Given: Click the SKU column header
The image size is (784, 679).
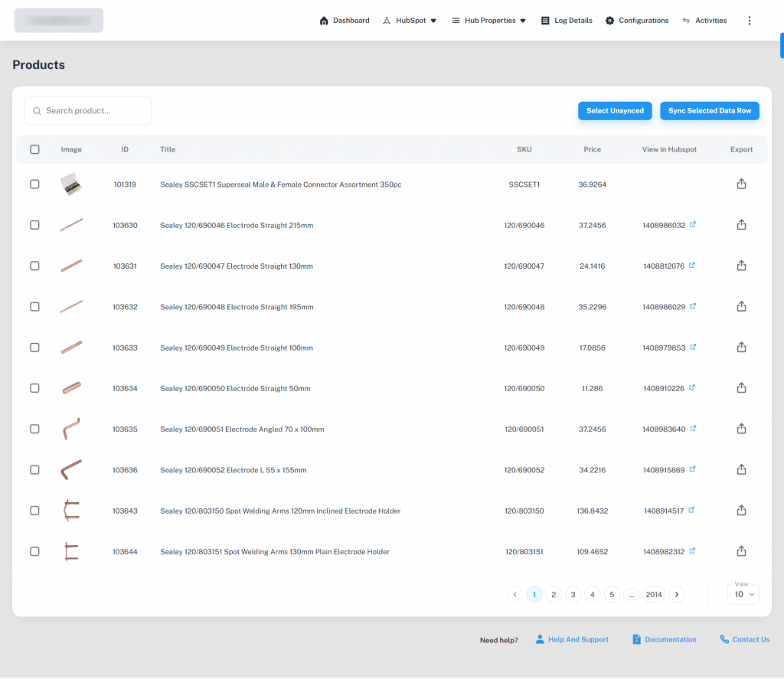Looking at the screenshot, I should pyautogui.click(x=524, y=149).
